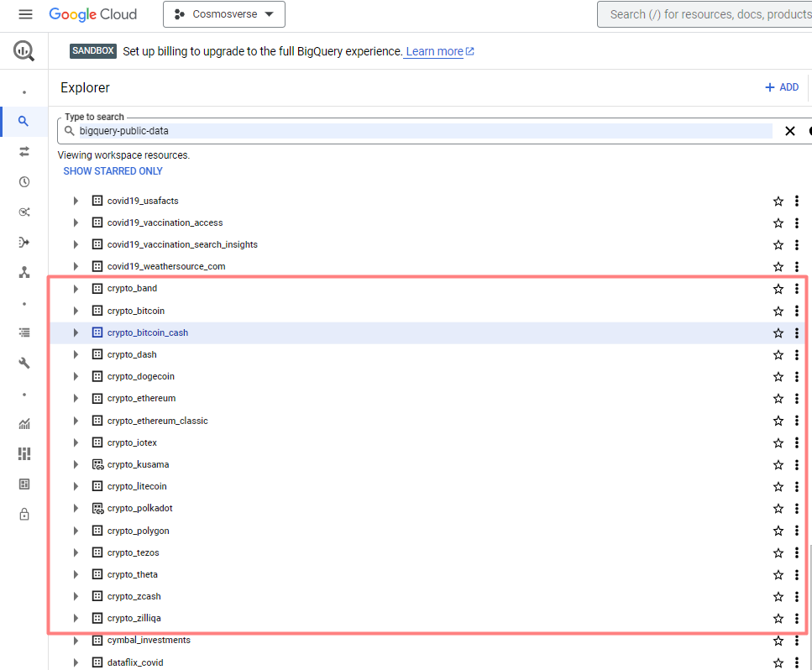812x670 pixels.
Task: Select the Scheduled queries clock icon
Action: [x=24, y=181]
